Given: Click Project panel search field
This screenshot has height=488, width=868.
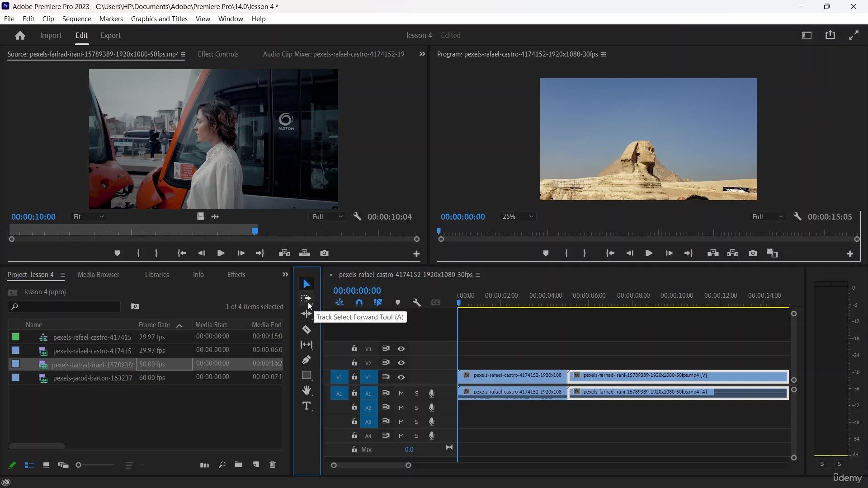Looking at the screenshot, I should 65,307.
